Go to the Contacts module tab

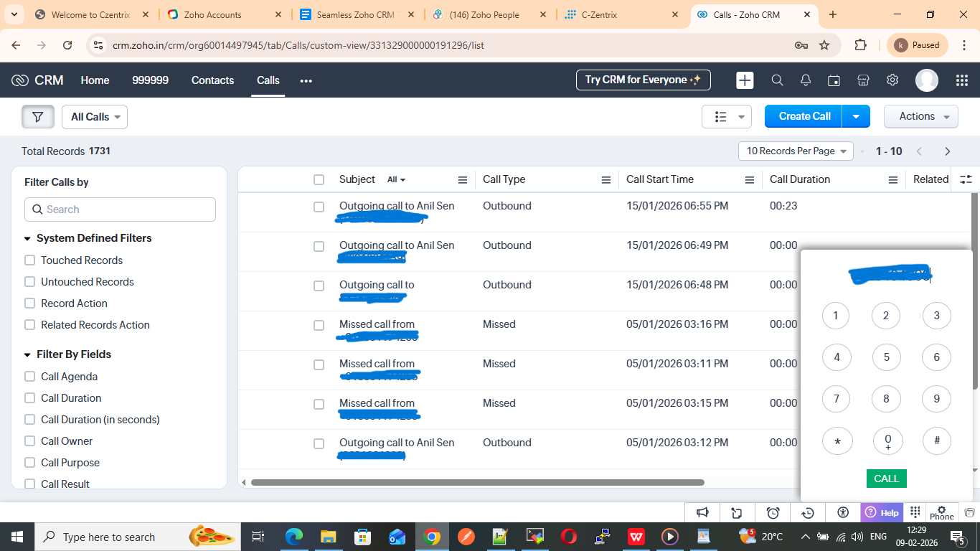coord(212,80)
